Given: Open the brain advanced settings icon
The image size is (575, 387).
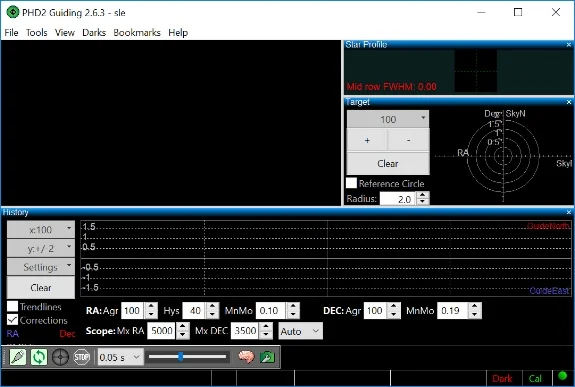Looking at the screenshot, I should 246,357.
